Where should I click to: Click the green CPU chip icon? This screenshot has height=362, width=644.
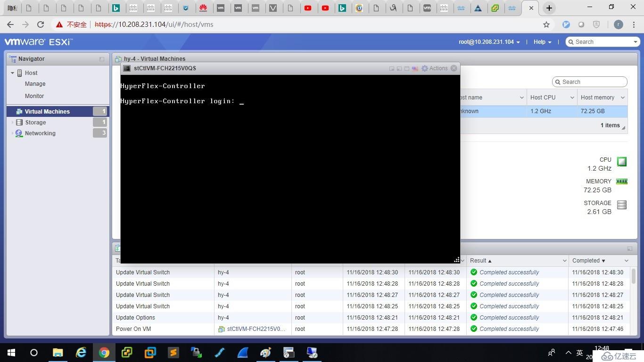point(622,162)
